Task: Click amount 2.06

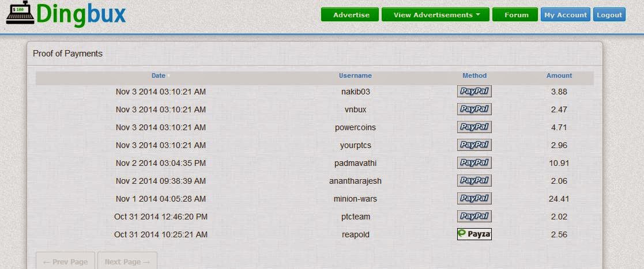Action: [x=559, y=181]
